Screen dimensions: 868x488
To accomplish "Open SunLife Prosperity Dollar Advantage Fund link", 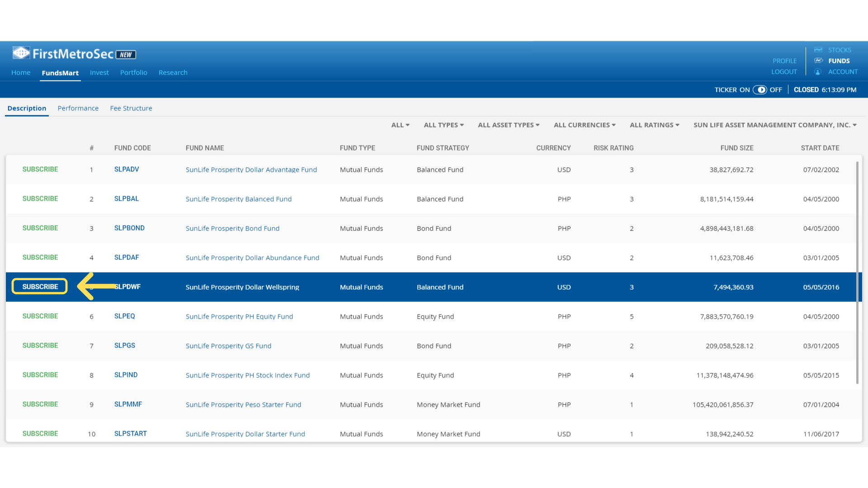I will pyautogui.click(x=251, y=170).
